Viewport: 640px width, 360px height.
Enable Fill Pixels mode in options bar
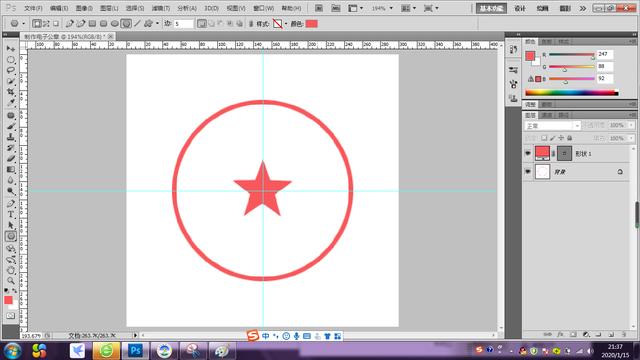coord(56,24)
